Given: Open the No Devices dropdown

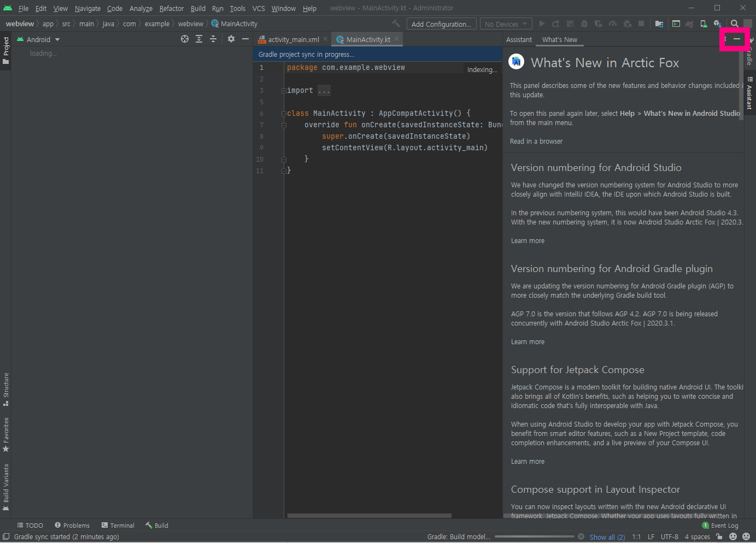Looking at the screenshot, I should (x=506, y=24).
